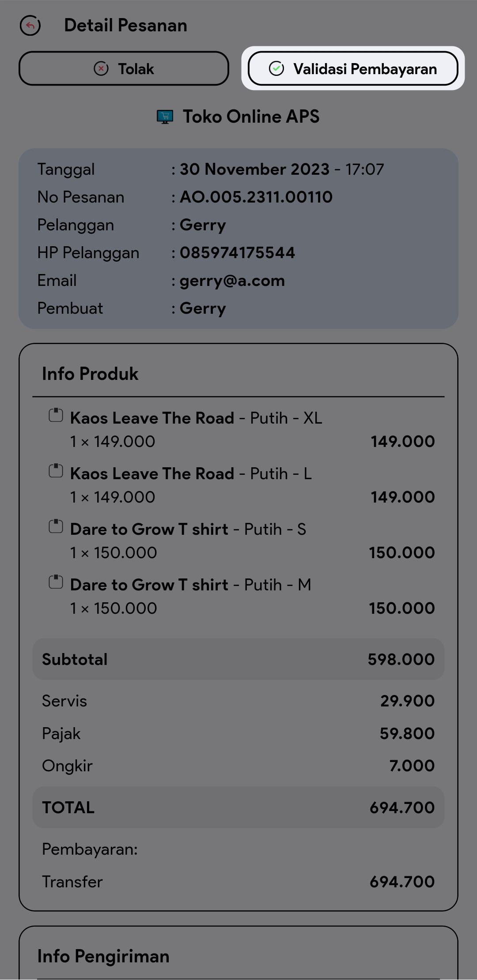The width and height of the screenshot is (477, 980).
Task: Click the Subtotal row
Action: [238, 659]
